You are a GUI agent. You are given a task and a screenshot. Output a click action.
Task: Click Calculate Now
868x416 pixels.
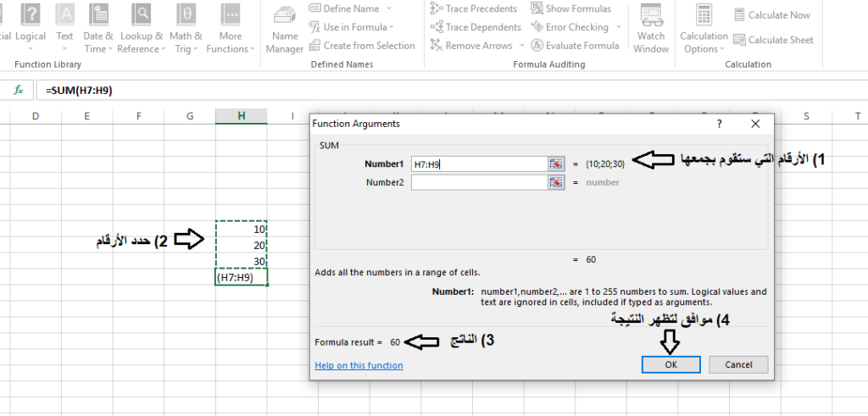coord(772,15)
